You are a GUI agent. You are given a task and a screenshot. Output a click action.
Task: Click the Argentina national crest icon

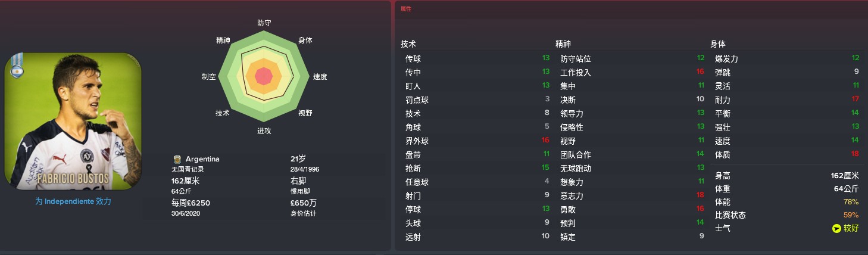pos(177,159)
